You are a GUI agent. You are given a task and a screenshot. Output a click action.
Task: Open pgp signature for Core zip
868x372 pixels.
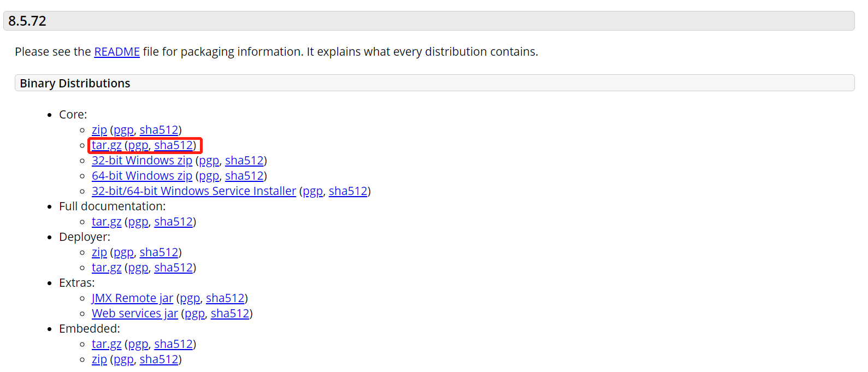pyautogui.click(x=123, y=130)
